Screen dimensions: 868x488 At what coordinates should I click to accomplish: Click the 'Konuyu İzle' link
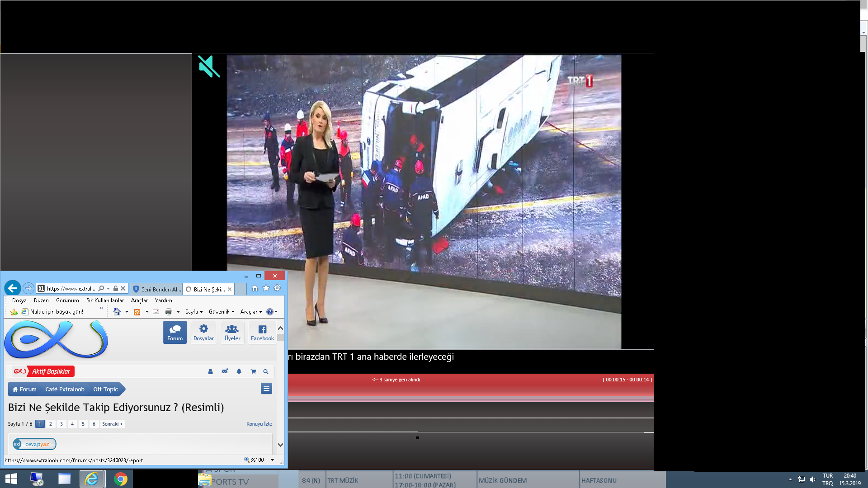click(259, 424)
